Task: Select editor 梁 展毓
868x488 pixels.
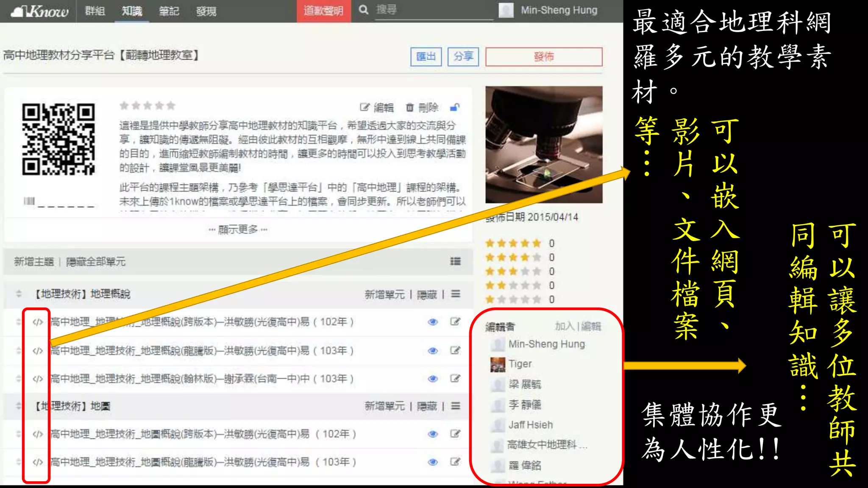Action: coord(525,384)
